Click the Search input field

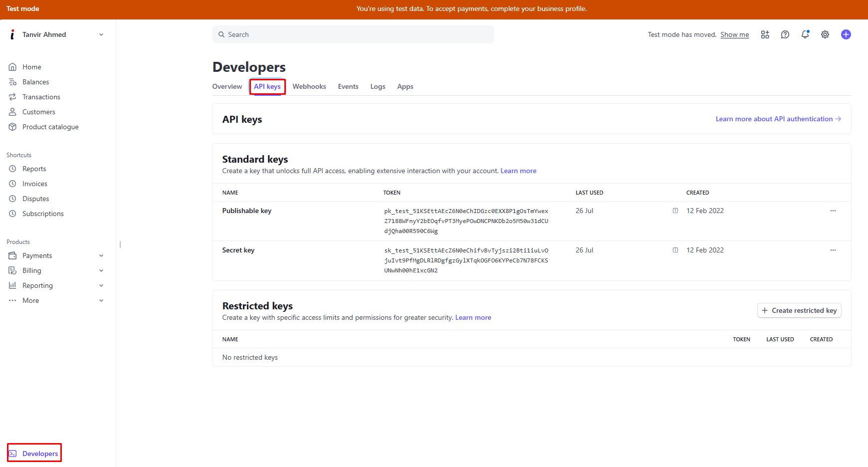click(x=353, y=34)
